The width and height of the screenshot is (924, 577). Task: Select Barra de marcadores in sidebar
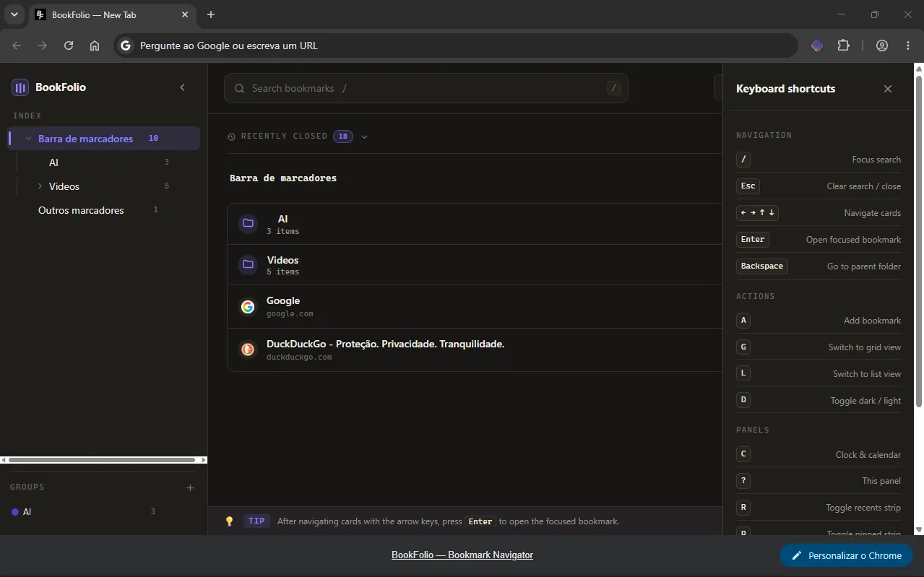coord(105,139)
